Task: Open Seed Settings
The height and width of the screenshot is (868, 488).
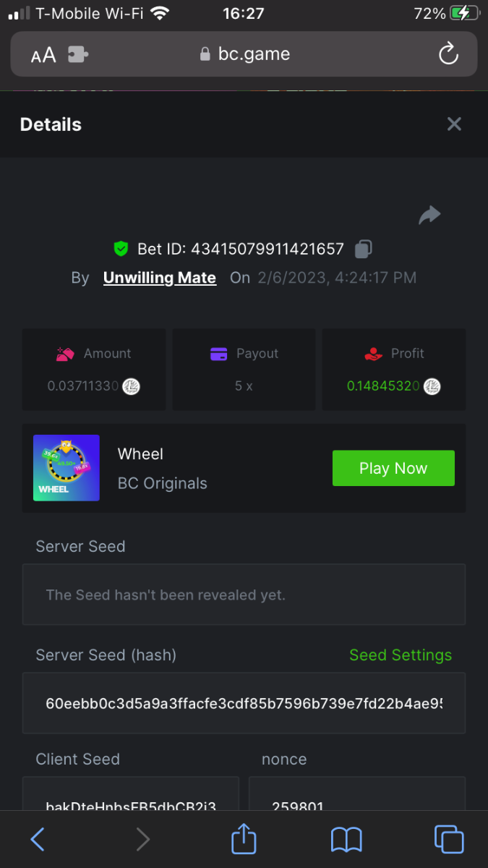Action: point(401,655)
